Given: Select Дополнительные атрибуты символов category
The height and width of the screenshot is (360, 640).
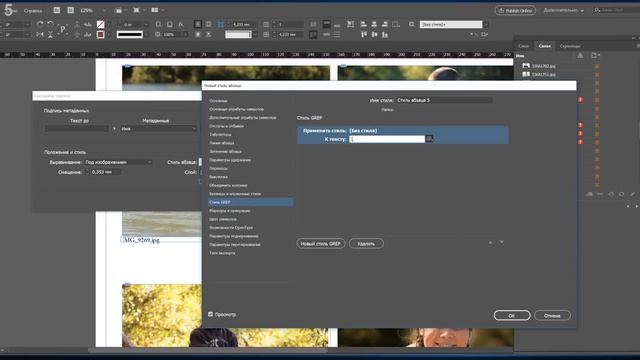Looking at the screenshot, I should tap(242, 118).
